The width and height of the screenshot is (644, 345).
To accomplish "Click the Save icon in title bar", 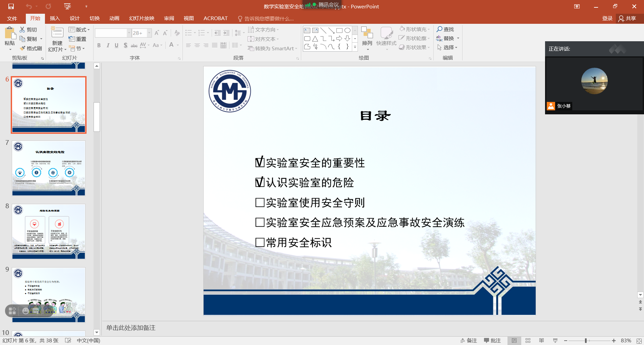I will (11, 6).
